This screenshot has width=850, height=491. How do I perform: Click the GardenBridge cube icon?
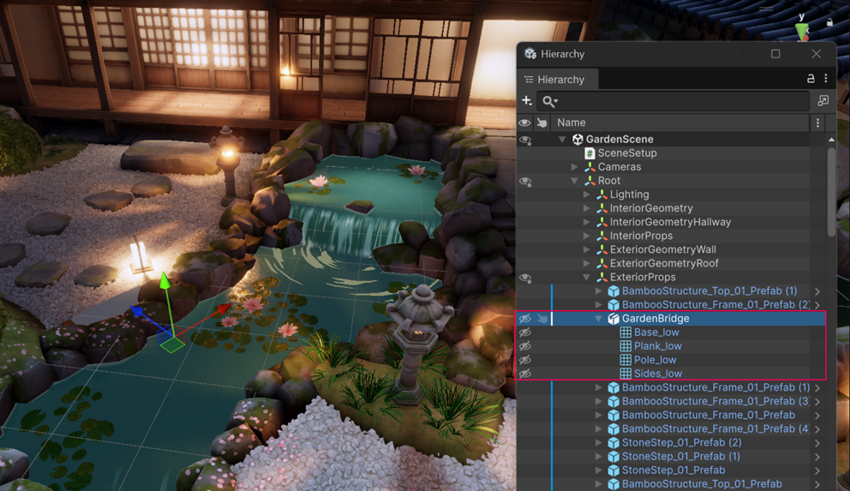[614, 319]
